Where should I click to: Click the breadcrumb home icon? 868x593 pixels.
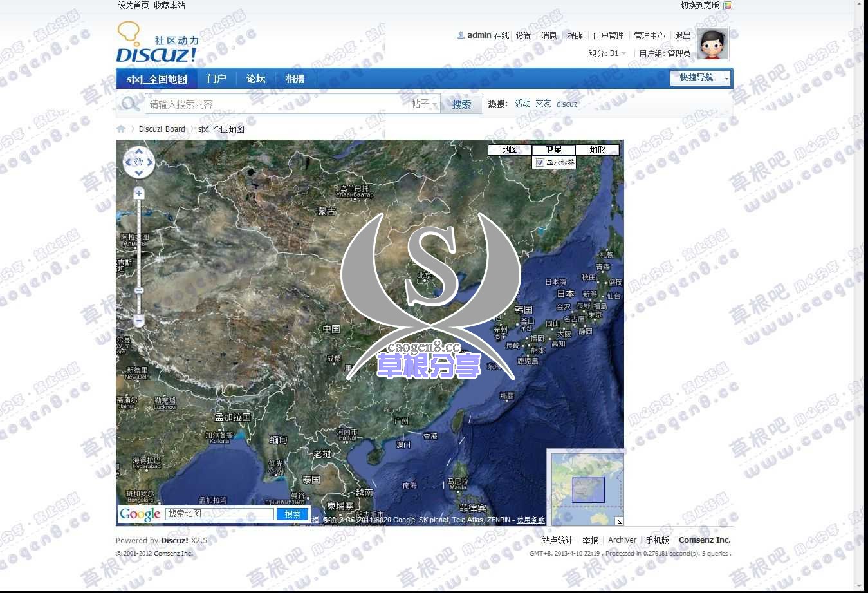click(x=121, y=129)
